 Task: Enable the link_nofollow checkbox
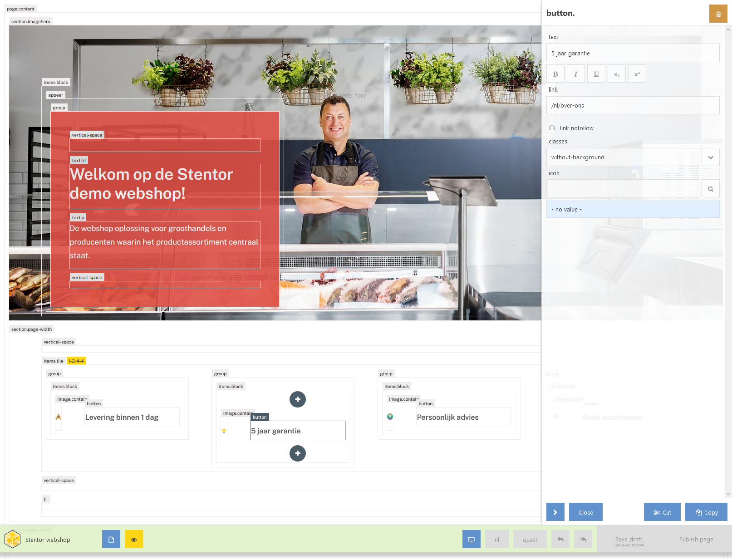552,128
